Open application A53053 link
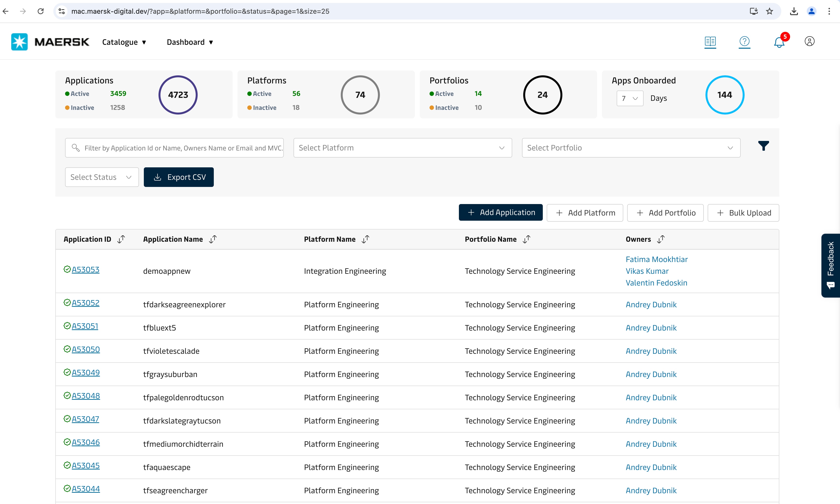Viewport: 840px width, 504px height. (x=86, y=270)
